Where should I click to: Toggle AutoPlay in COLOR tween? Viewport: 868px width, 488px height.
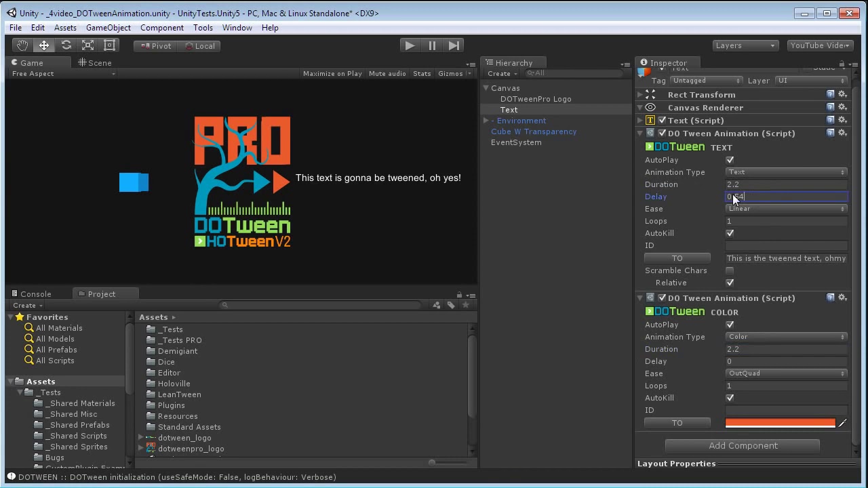coord(730,325)
